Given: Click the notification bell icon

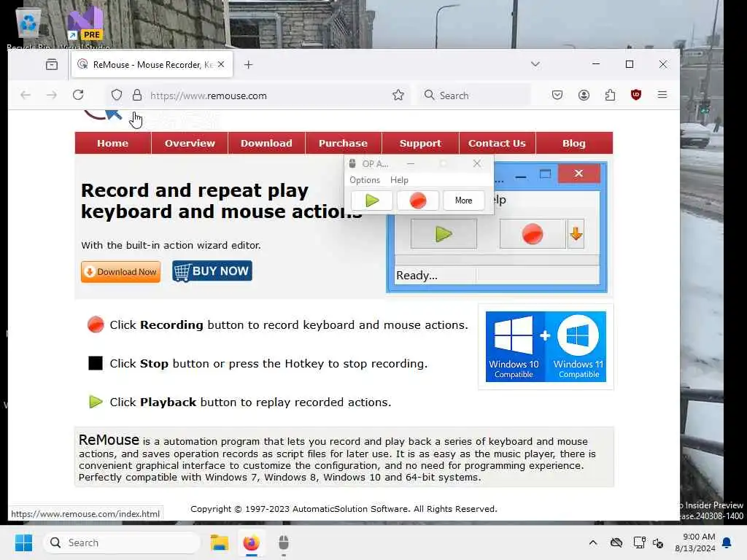Looking at the screenshot, I should pyautogui.click(x=727, y=542).
